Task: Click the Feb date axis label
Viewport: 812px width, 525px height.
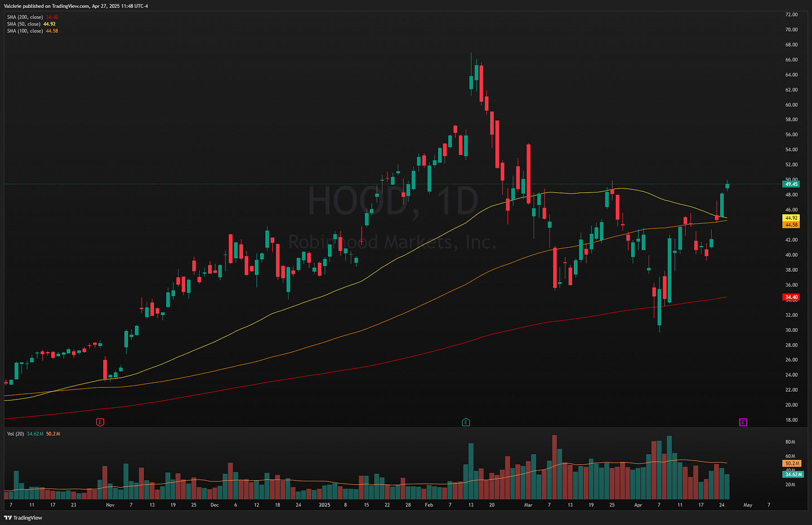Action: click(x=428, y=505)
